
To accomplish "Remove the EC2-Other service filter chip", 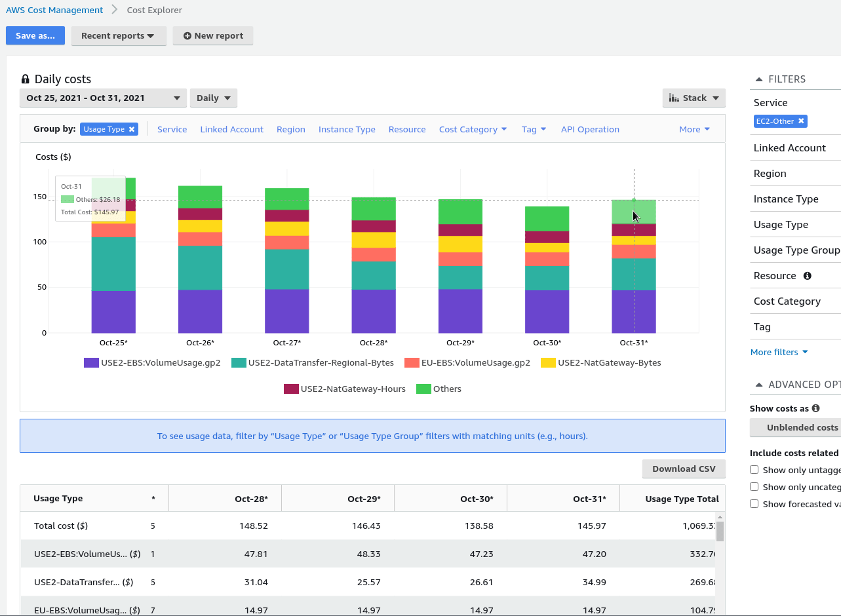I will [801, 121].
